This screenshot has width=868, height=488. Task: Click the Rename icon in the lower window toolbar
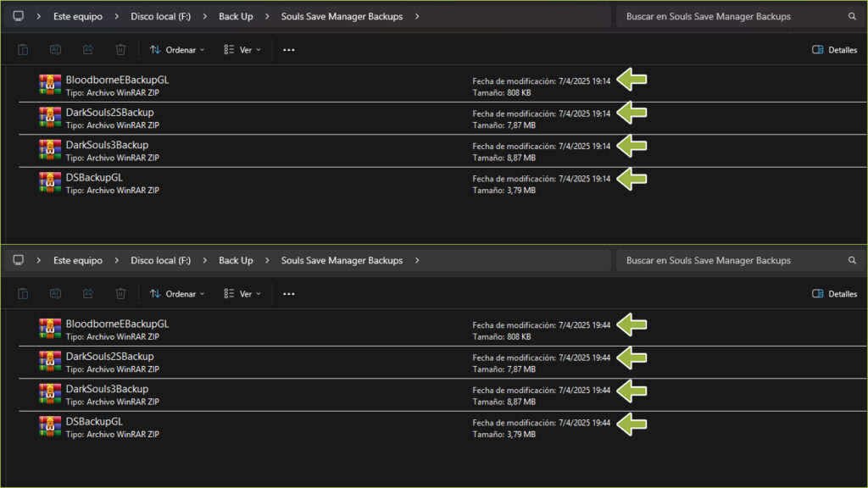coord(55,294)
